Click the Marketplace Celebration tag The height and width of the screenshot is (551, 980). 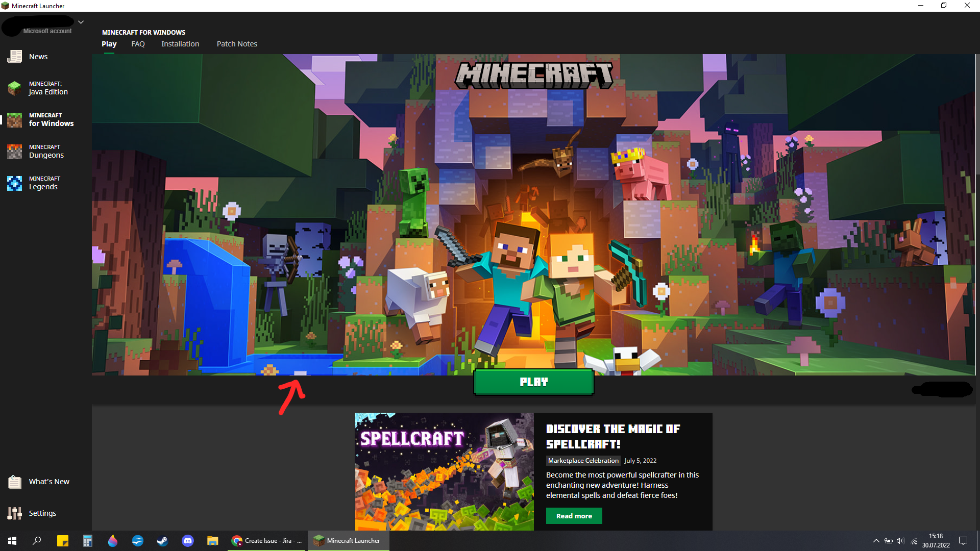click(583, 461)
